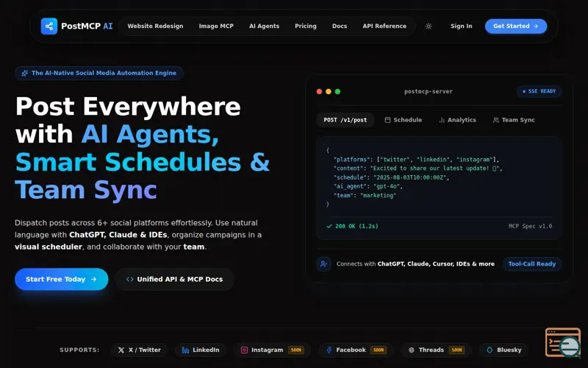
Task: Click the green dot in postmcp-server window
Action: 337,91
